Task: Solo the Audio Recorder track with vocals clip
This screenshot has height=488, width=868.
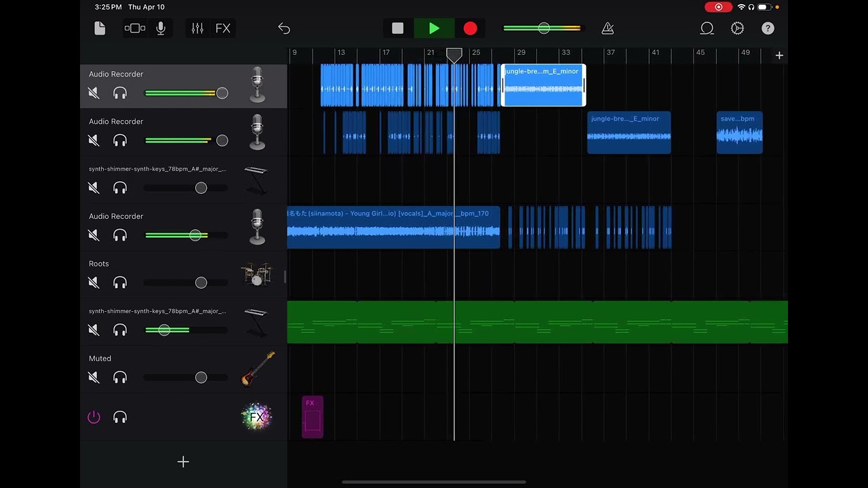Action: 120,235
